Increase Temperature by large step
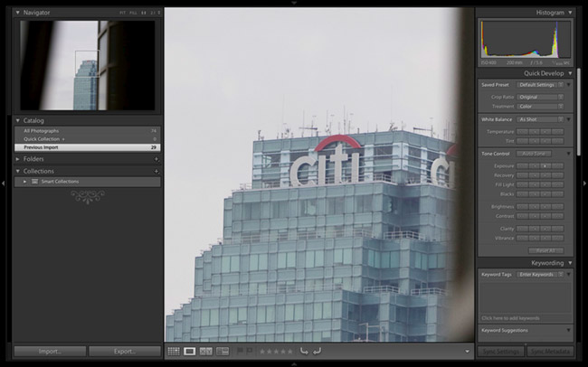 (x=557, y=132)
